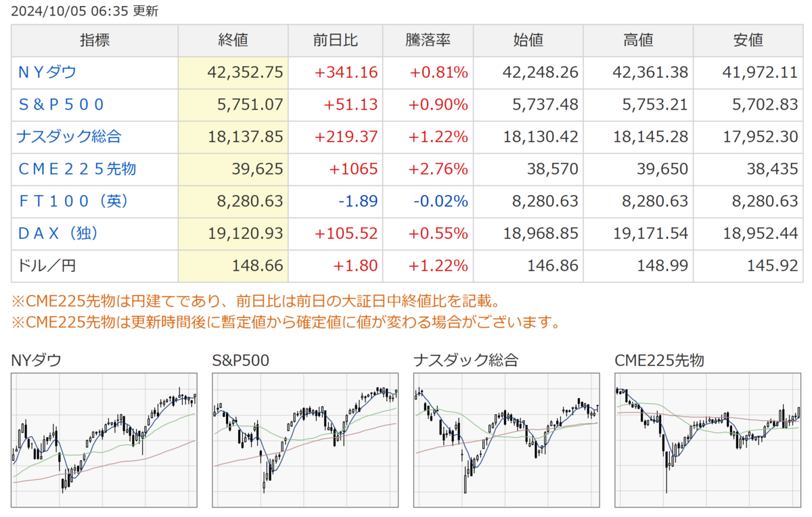This screenshot has height=517, width=812.
Task: Click the 安値 column header
Action: tap(748, 41)
